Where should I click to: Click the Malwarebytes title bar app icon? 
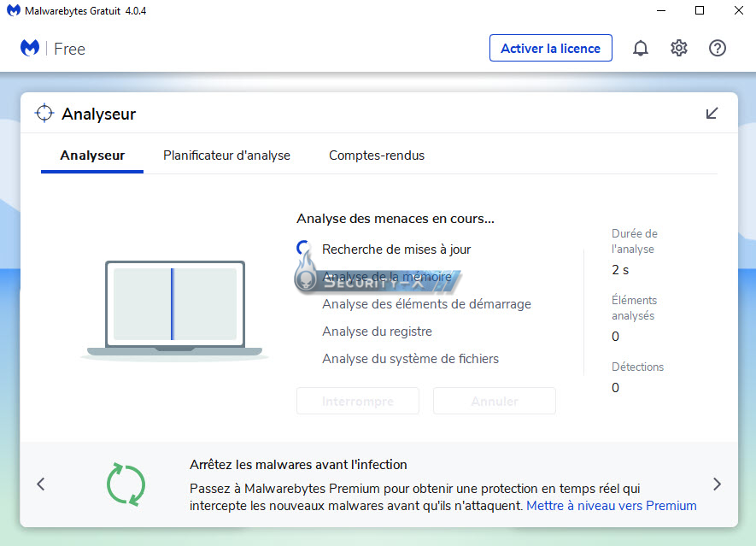pos(14,10)
